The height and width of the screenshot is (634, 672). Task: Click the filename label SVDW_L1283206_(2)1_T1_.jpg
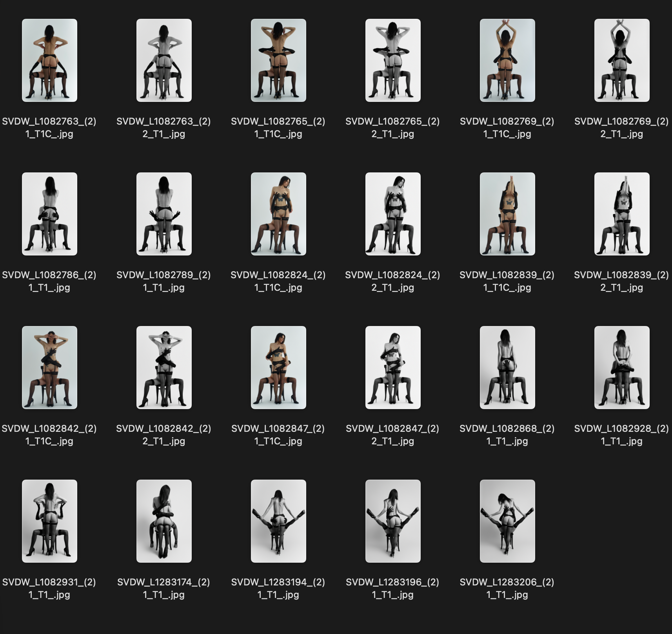point(507,588)
